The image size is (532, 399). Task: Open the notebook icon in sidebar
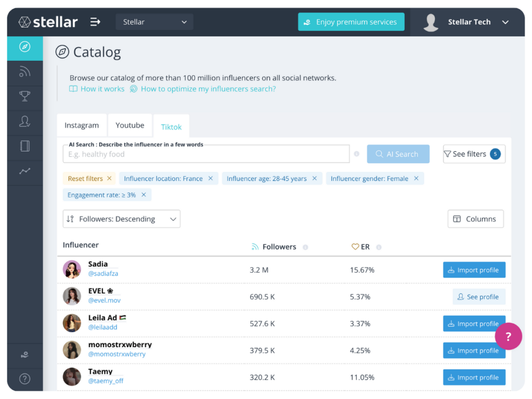pos(24,146)
